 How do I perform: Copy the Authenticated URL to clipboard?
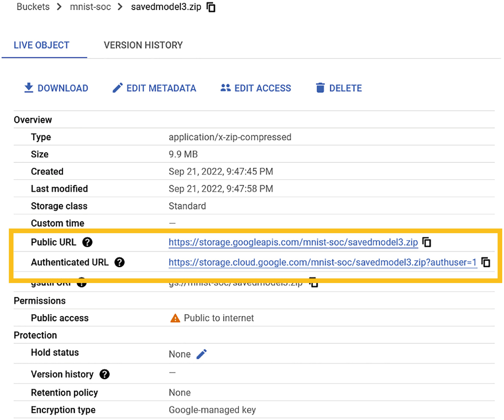[486, 262]
